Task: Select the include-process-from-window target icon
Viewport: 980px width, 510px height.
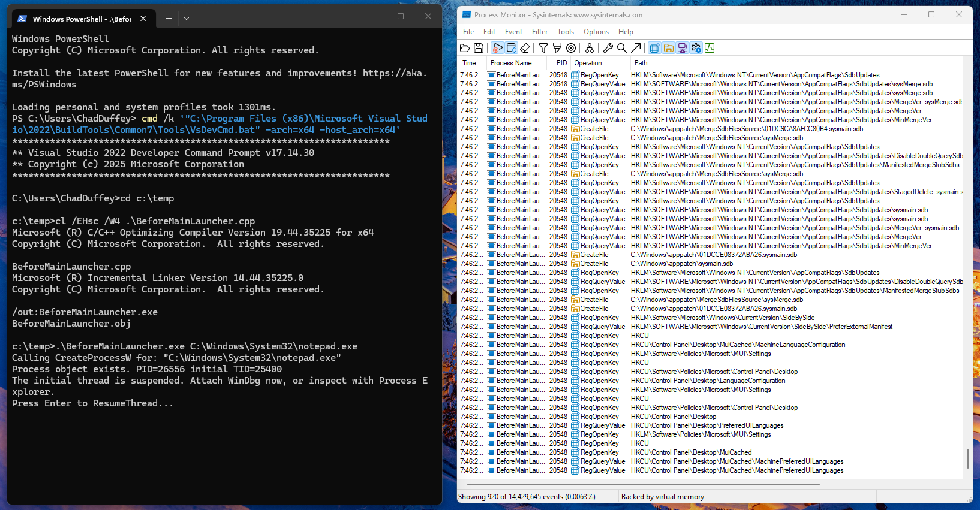Action: point(571,48)
